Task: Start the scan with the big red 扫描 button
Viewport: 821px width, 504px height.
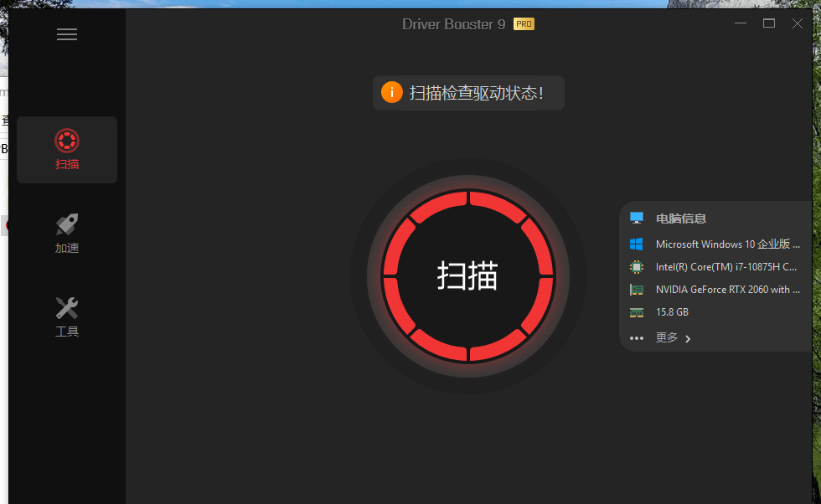Action: [x=468, y=275]
